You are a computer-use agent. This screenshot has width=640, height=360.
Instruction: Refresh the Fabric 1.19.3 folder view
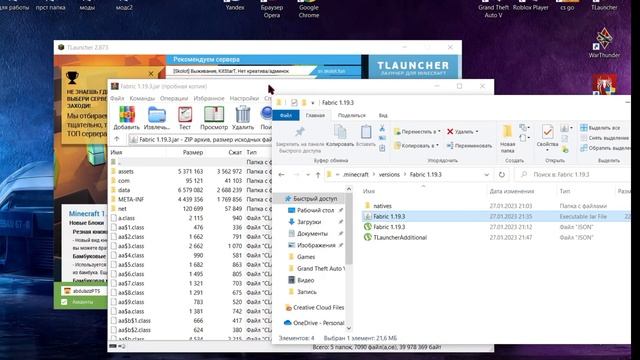502,175
